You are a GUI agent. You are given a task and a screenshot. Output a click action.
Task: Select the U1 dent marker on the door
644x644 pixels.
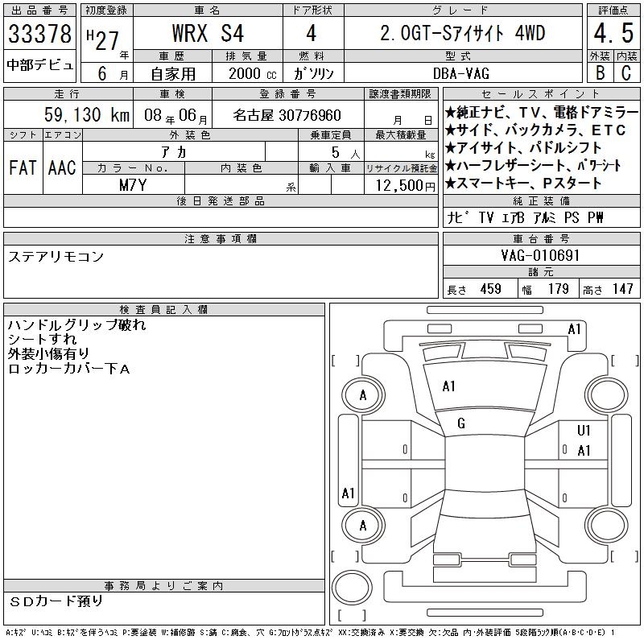[584, 431]
